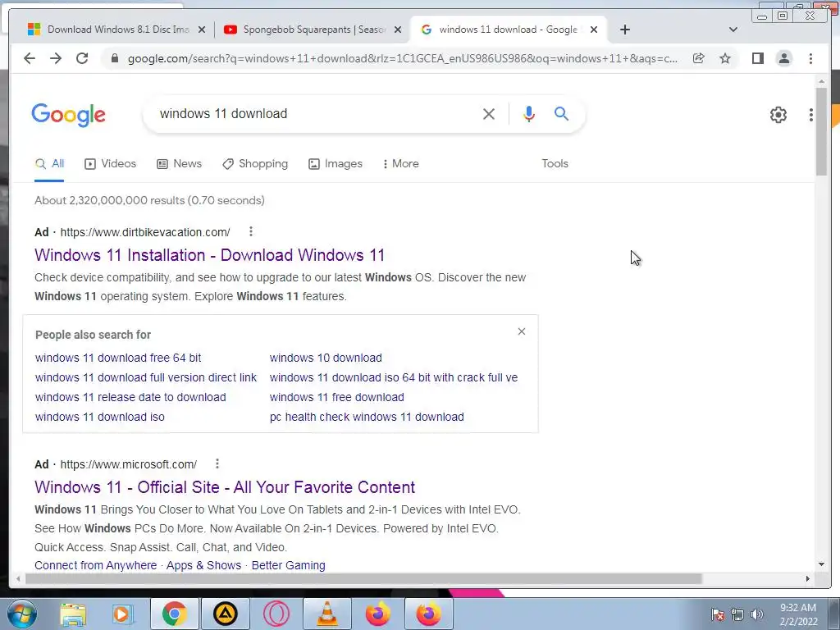Open Windows Explorer from taskbar

73,614
